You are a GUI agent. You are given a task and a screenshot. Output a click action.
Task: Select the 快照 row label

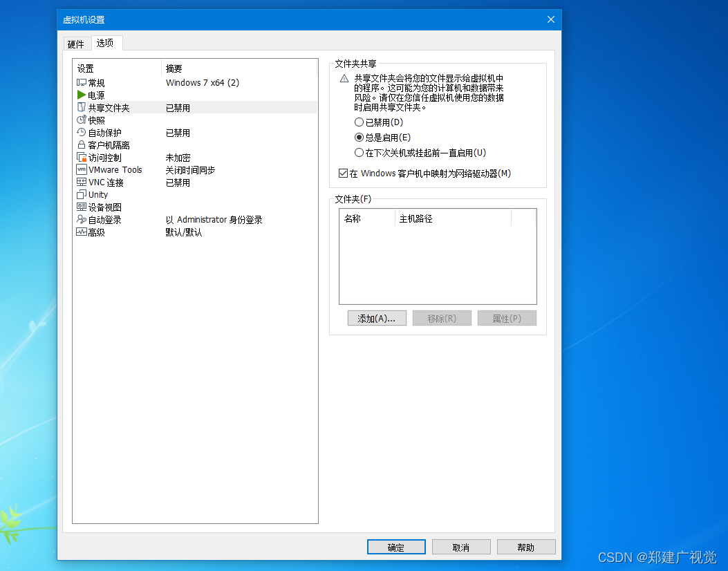(x=97, y=120)
